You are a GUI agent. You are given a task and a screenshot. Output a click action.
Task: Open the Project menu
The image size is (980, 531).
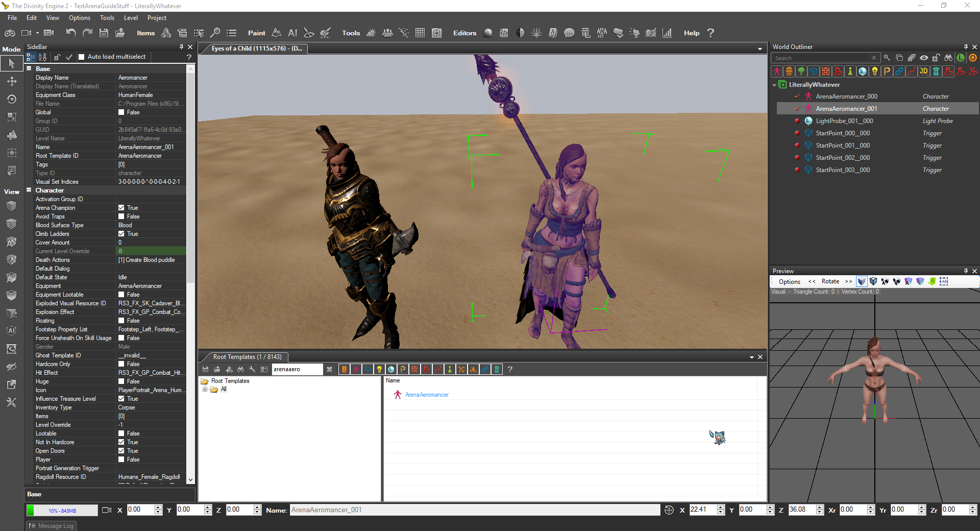tap(157, 18)
